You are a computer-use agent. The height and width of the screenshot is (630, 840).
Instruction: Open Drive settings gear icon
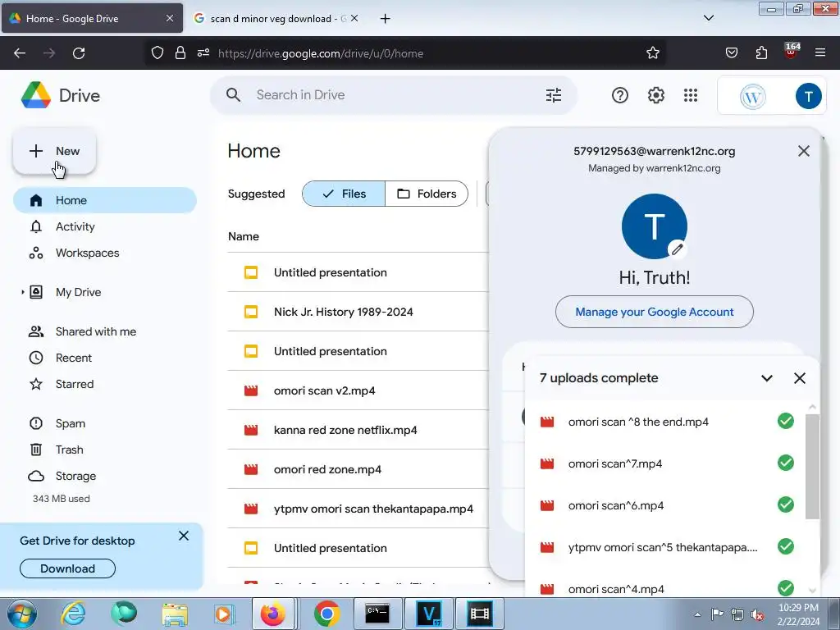[655, 95]
